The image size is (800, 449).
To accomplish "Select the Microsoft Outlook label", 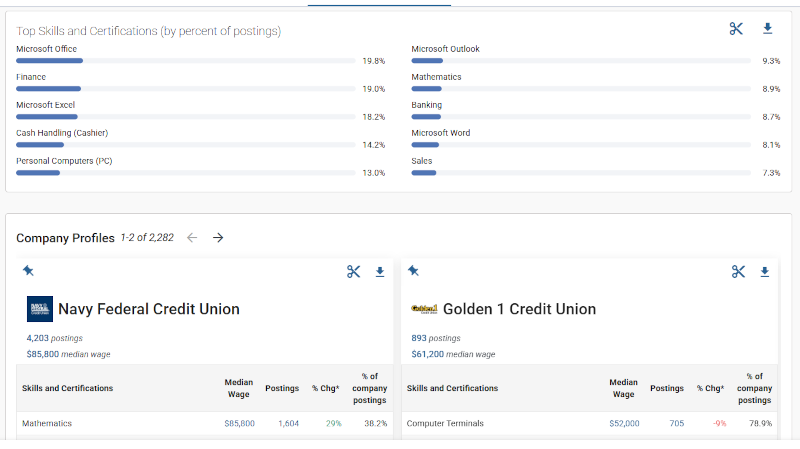I will click(445, 49).
